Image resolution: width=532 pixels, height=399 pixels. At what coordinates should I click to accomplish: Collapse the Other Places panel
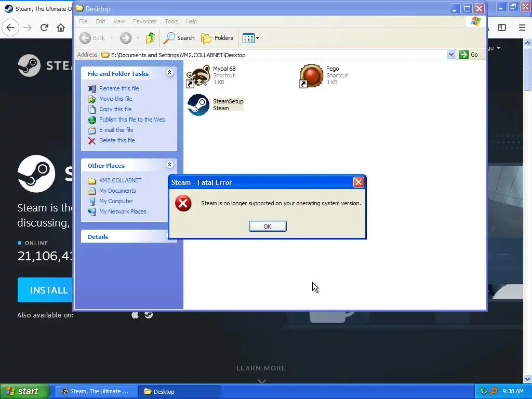tap(170, 165)
